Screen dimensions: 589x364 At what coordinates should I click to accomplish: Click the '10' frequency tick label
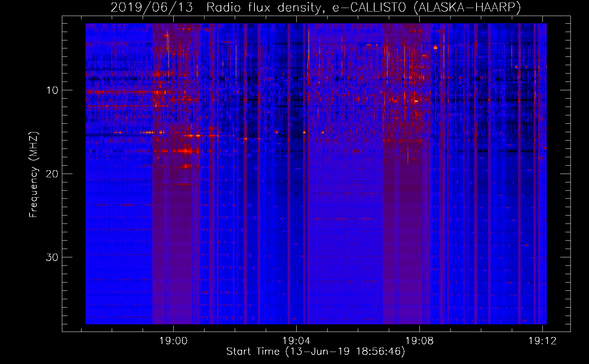tap(52, 90)
